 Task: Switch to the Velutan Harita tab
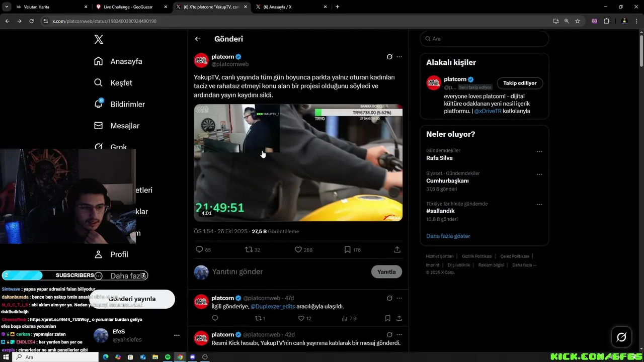coord(51,7)
